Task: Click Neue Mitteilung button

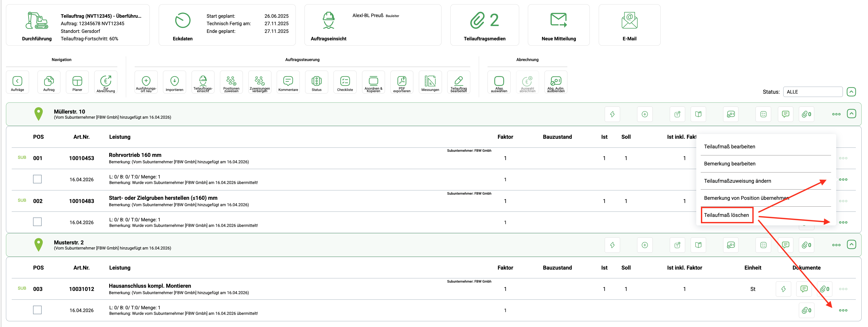Action: click(x=558, y=25)
